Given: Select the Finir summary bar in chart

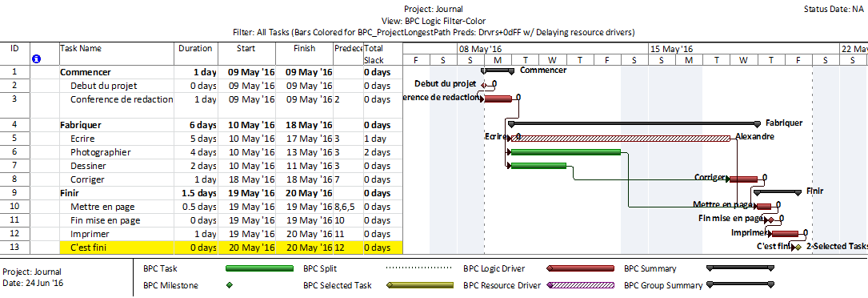Looking at the screenshot, I should [778, 191].
